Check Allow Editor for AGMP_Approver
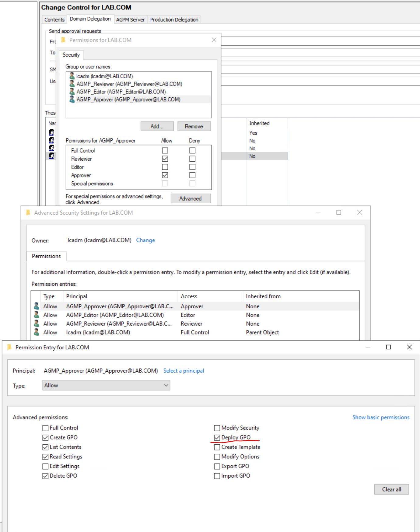Image resolution: width=420 pixels, height=532 pixels. 165,167
